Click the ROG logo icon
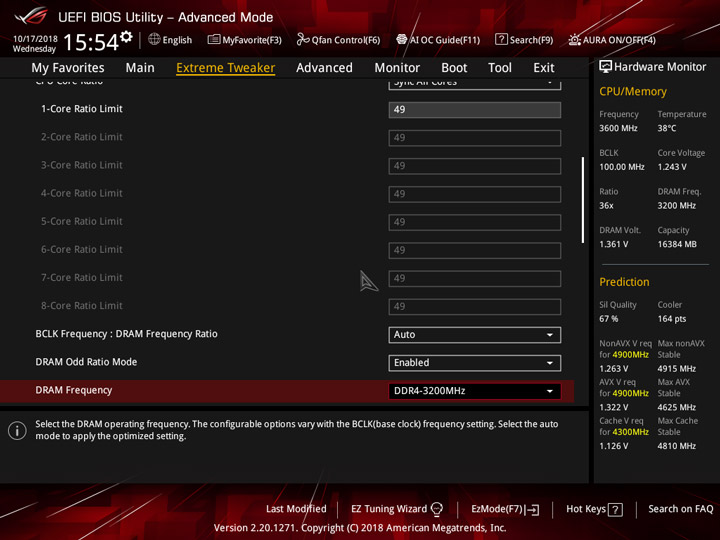The image size is (720, 540). 30,16
